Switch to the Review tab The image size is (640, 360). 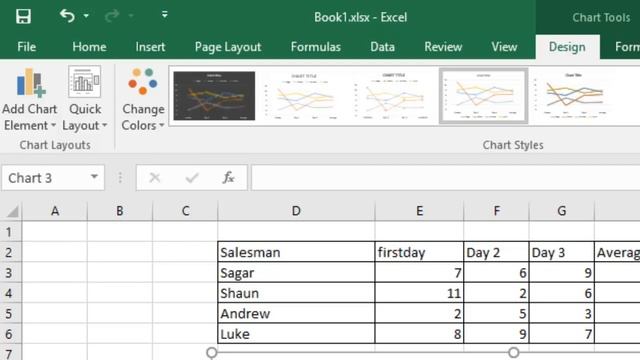pyautogui.click(x=443, y=47)
